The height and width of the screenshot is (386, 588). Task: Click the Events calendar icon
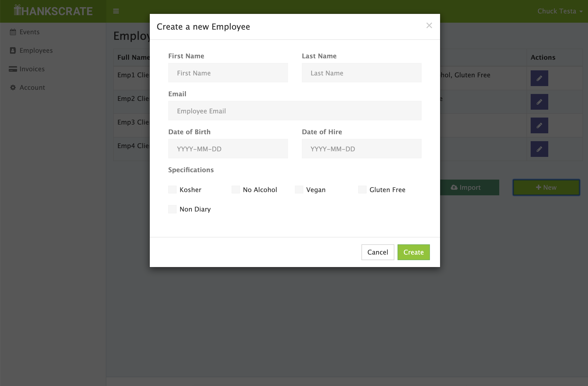click(x=13, y=32)
